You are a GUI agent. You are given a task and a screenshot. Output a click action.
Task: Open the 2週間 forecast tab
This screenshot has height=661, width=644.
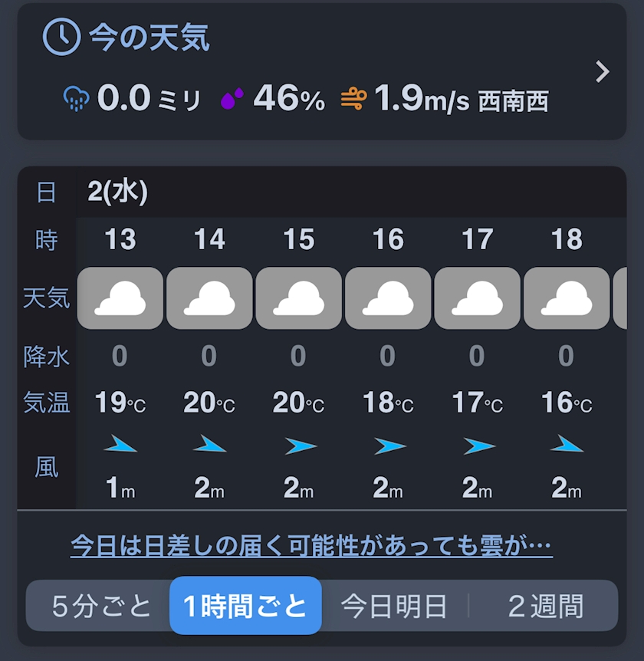(x=545, y=606)
